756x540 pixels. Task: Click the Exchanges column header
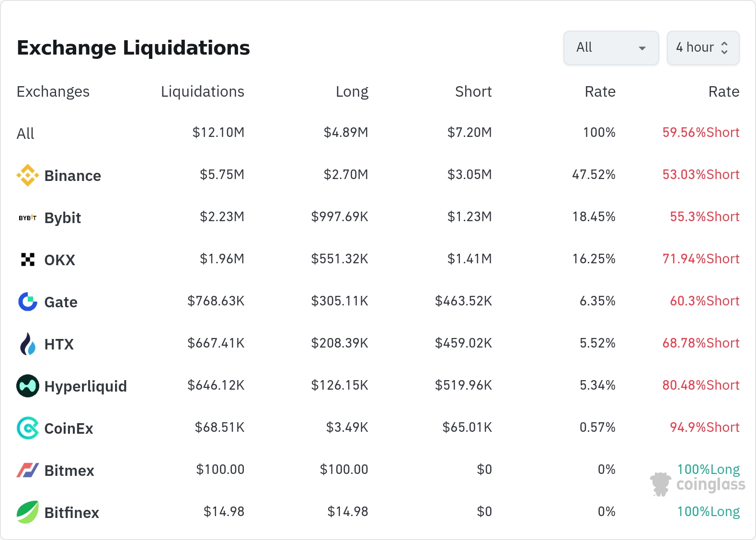click(x=53, y=91)
